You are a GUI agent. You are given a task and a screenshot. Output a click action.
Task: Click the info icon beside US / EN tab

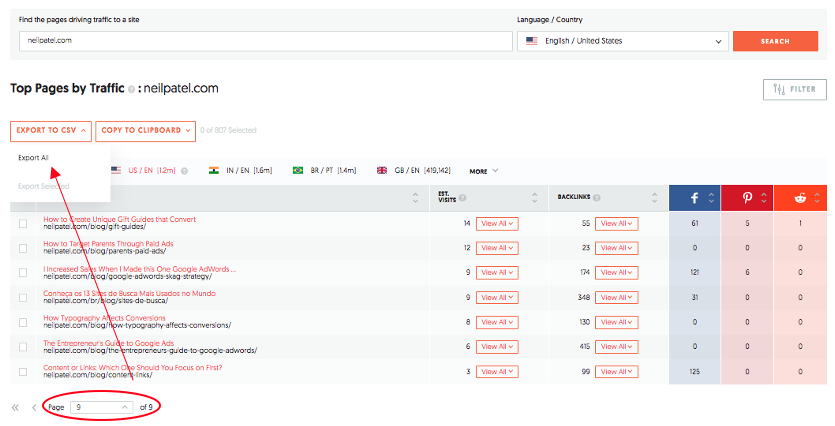coord(184,171)
